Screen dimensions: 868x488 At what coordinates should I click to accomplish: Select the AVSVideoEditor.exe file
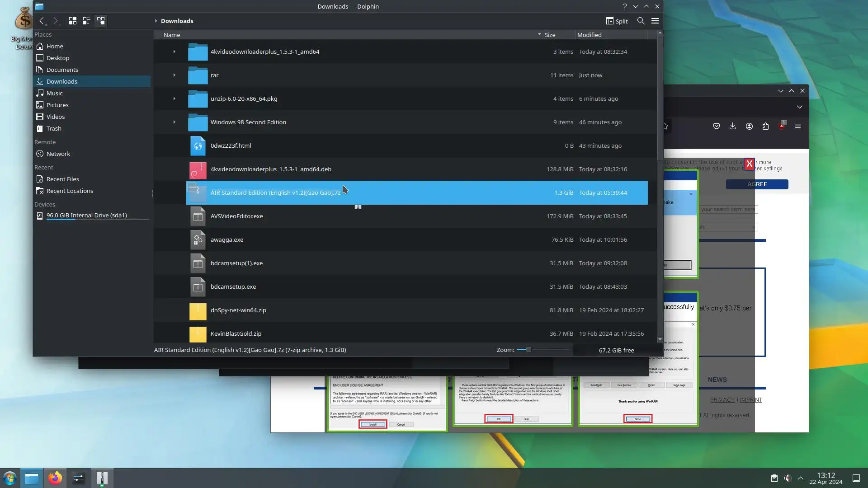[236, 216]
